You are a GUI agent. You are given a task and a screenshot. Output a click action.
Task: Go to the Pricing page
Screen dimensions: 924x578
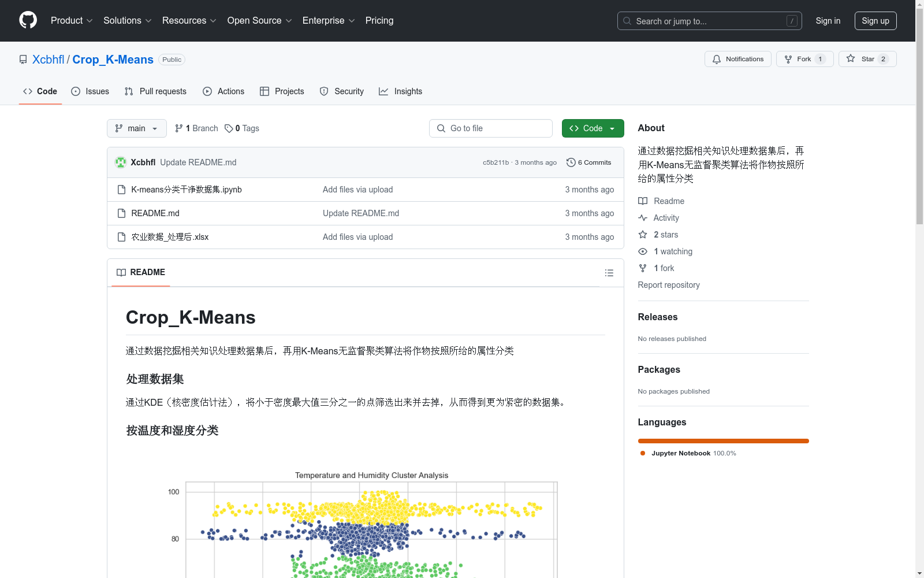coord(379,20)
